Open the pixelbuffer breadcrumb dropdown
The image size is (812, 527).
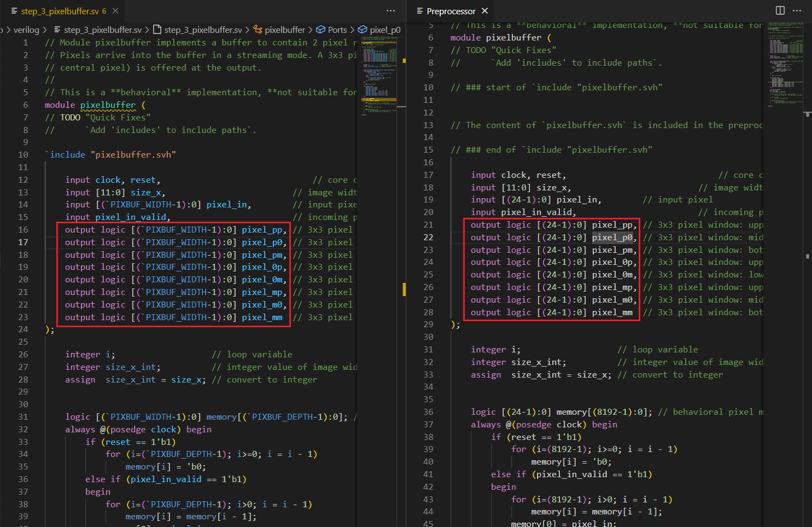point(285,30)
